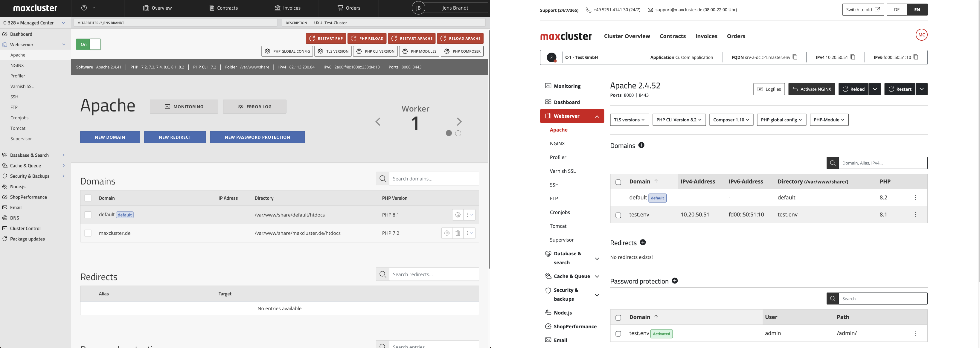This screenshot has width=980, height=348.
Task: Tick the checkbox for maxcluster.de domain
Action: [88, 233]
